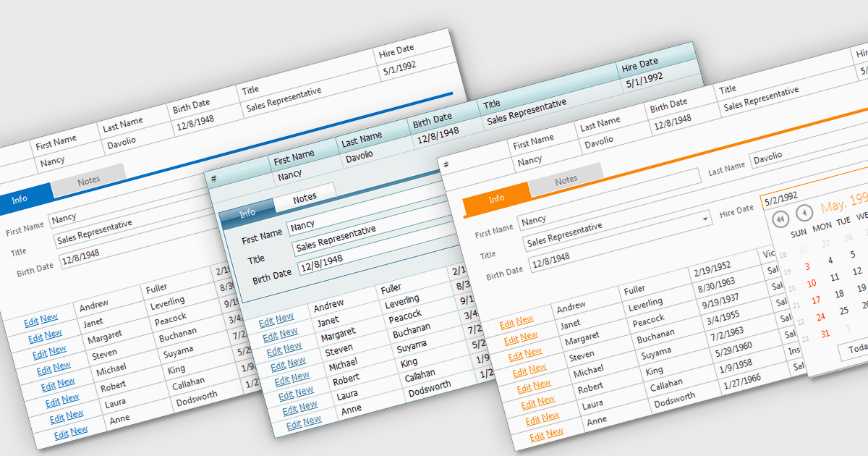Viewport: 868px width, 456px height.
Task: Click Edit link for Anne in teal grid
Action: click(294, 425)
